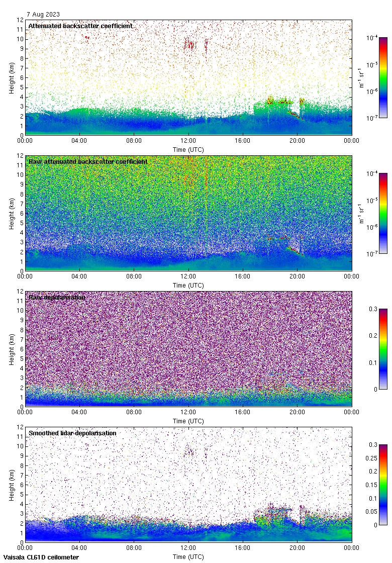Click "Height (km)" axis label of Smoothed lidar depolarisation plot
Viewport: 392px width, 563px height.
pos(12,485)
